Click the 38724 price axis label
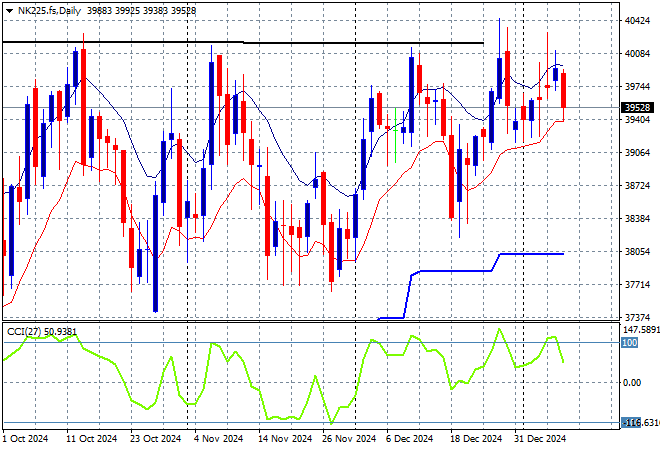Image resolution: width=660 pixels, height=450 pixels. click(x=637, y=186)
